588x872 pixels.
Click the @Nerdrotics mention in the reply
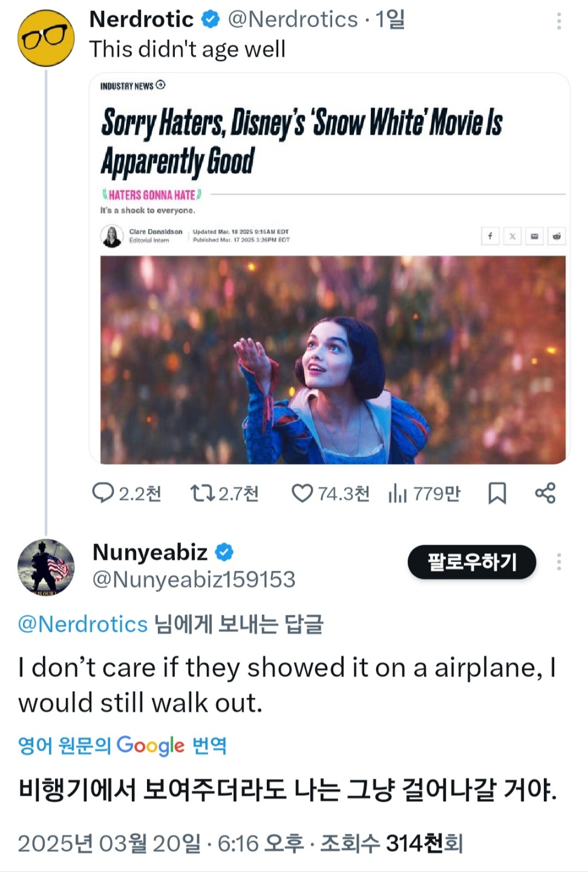coord(83,624)
